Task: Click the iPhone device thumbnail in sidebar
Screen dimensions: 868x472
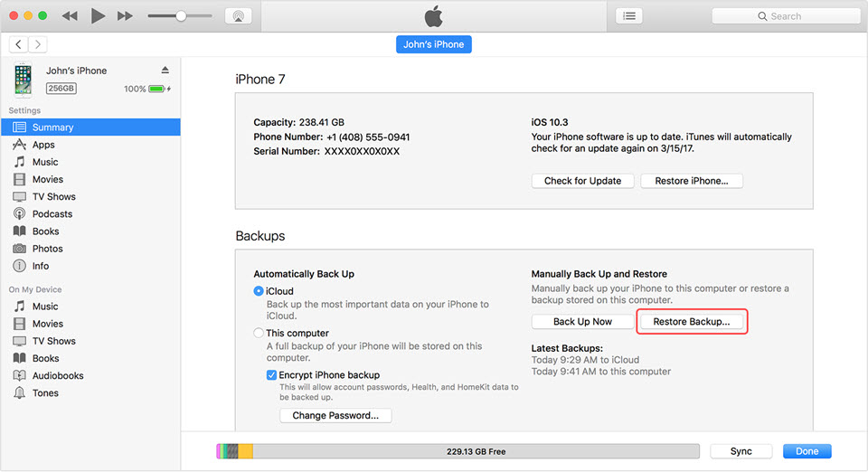Action: 24,79
